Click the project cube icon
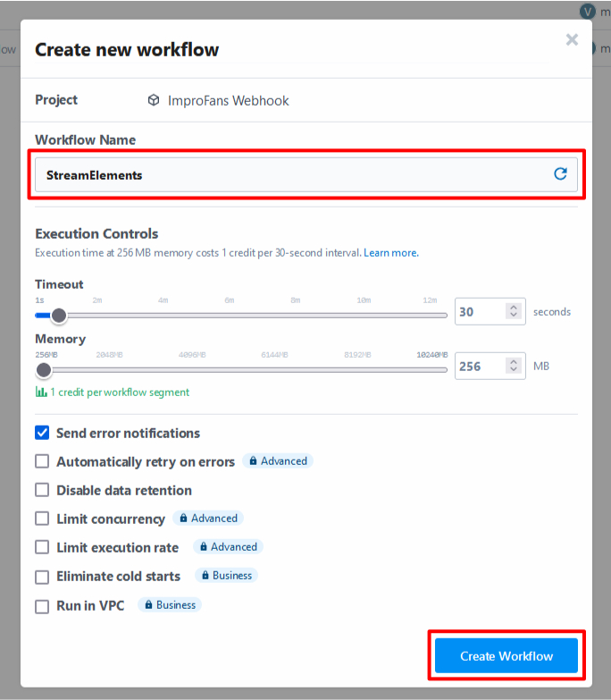 point(154,100)
